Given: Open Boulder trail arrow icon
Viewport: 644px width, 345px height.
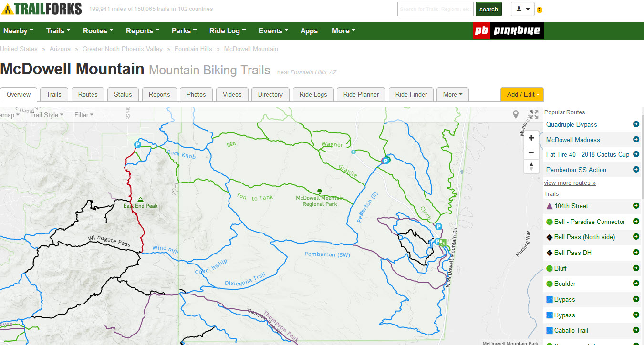Looking at the screenshot, I should pyautogui.click(x=636, y=284).
